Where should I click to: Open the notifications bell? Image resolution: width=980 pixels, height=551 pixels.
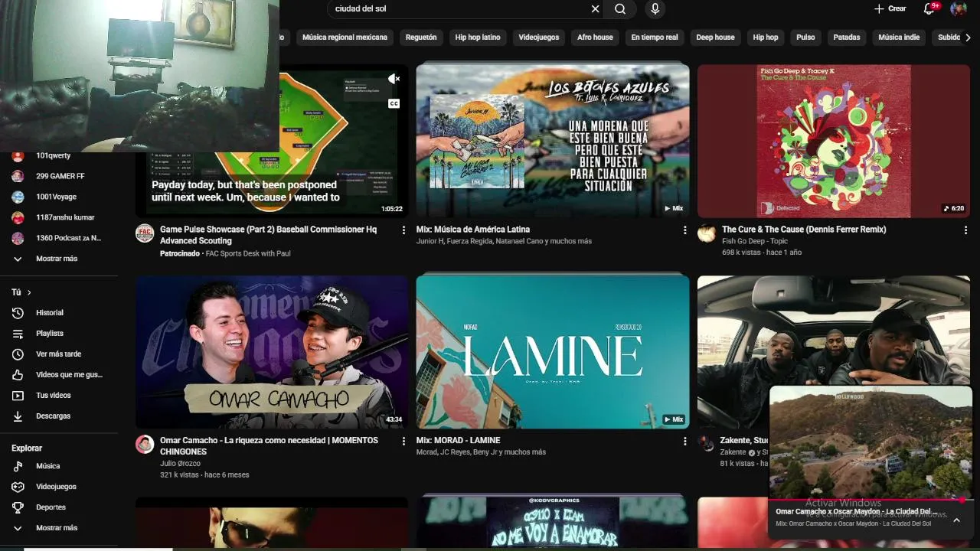929,8
